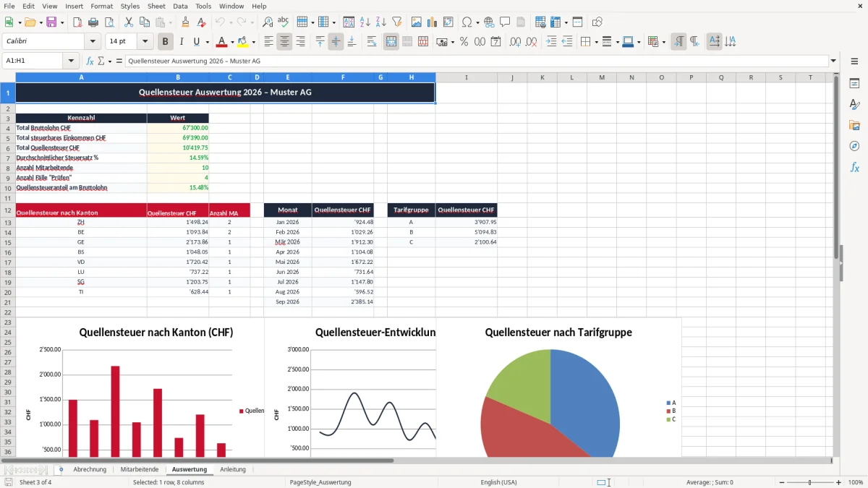
Task: Sort descending Z to A
Action: pyautogui.click(x=380, y=22)
